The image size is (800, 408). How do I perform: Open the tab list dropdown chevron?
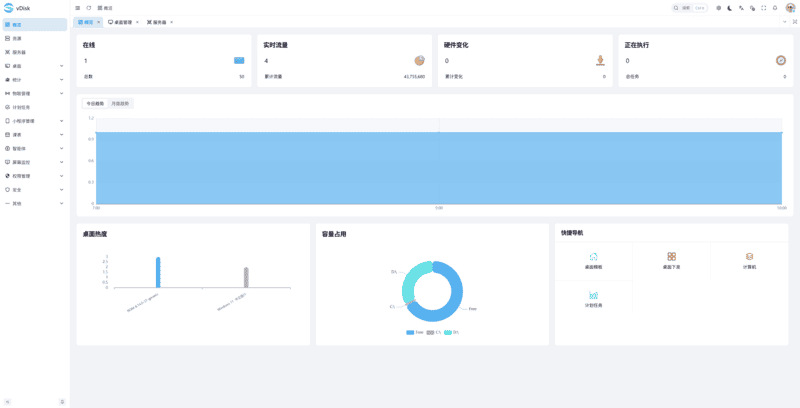tap(783, 21)
